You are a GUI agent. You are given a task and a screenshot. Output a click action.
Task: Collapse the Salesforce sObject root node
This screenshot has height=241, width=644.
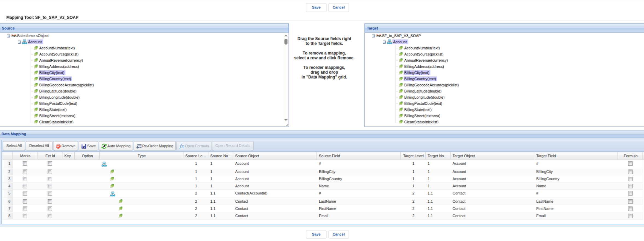point(8,36)
